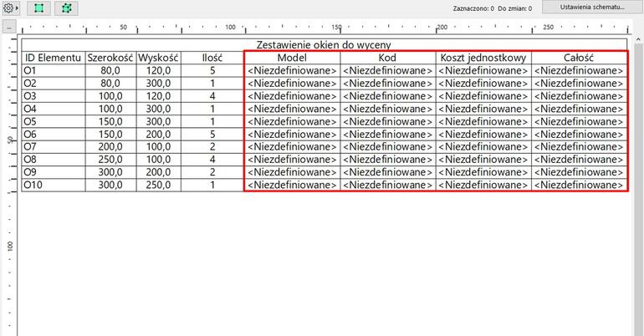Click the O6 element ID cell

tap(53, 135)
